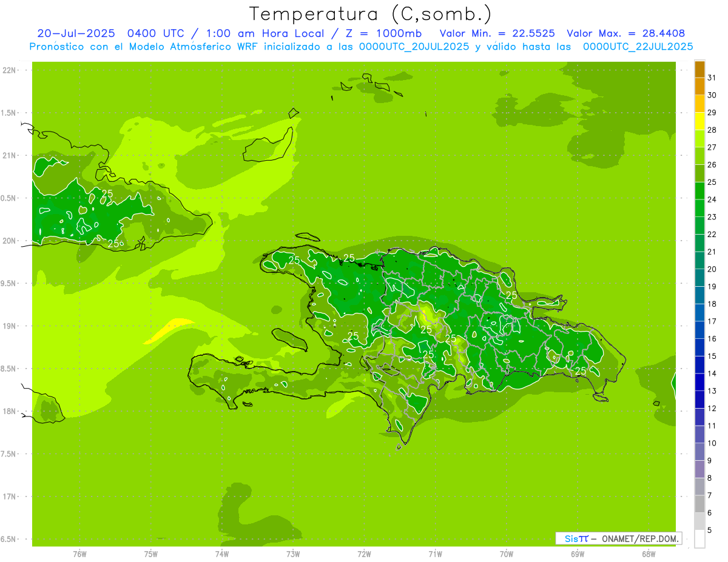Pick the legend swatch between 27 and 28
Image resolution: width=728 pixels, height=562 pixels.
coord(699,138)
